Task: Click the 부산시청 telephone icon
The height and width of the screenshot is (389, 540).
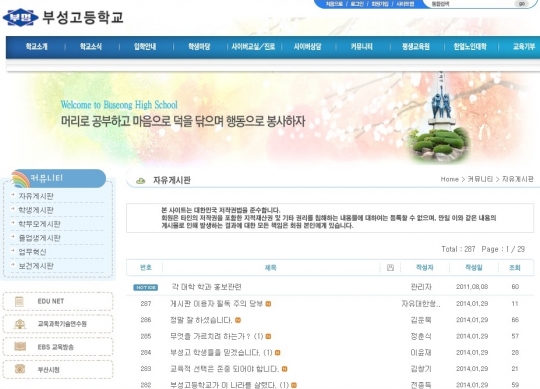Action: click(x=20, y=369)
